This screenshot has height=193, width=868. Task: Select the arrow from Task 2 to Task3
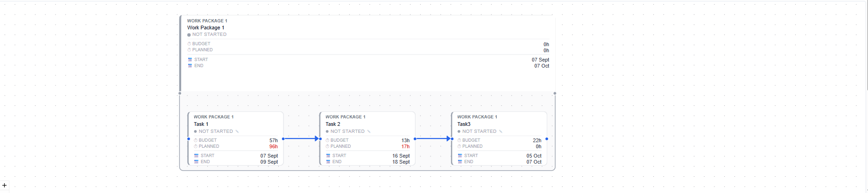(x=433, y=138)
